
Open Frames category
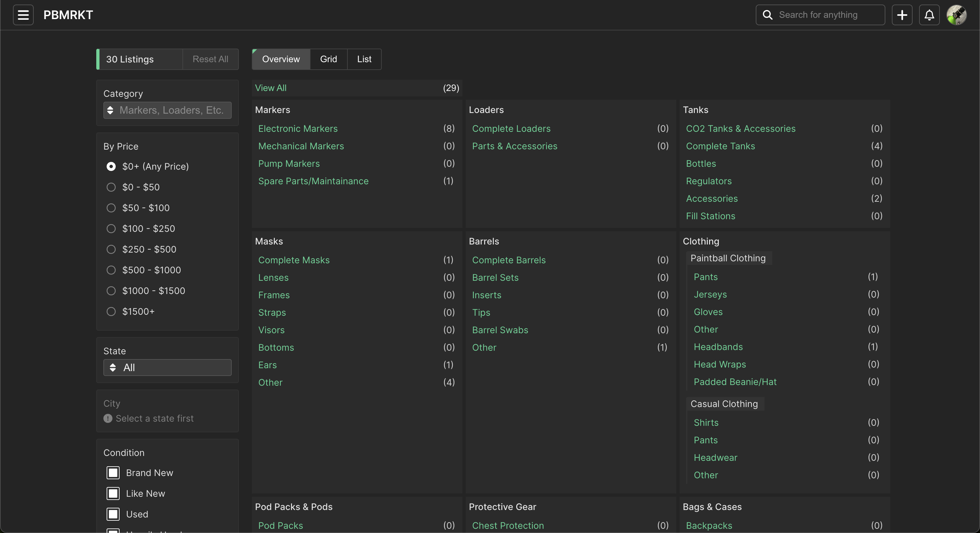pos(274,295)
